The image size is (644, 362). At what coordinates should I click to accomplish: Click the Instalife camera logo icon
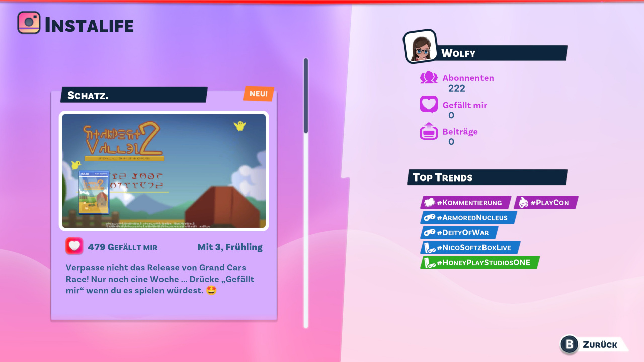pos(29,23)
